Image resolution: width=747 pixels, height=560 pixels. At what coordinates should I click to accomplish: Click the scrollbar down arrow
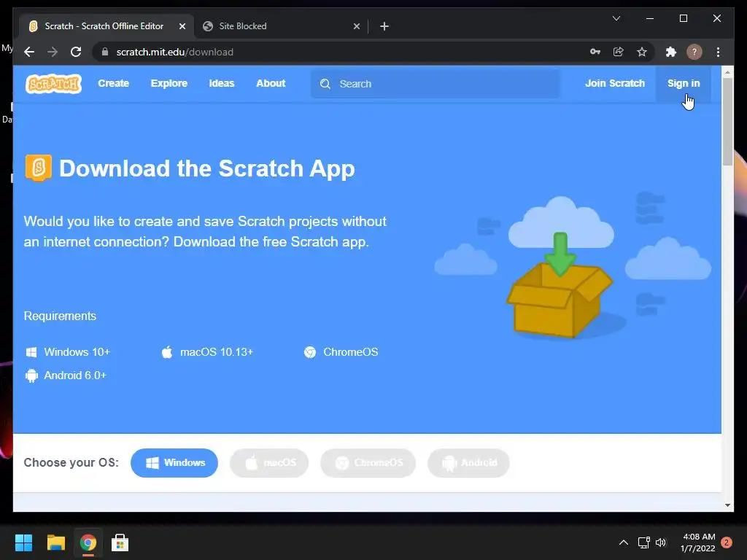pos(727,505)
